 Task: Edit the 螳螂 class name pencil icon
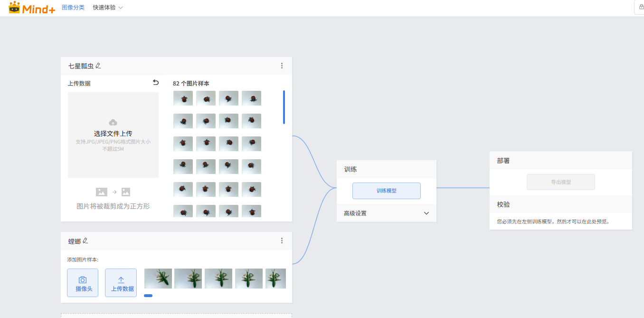[x=85, y=241]
